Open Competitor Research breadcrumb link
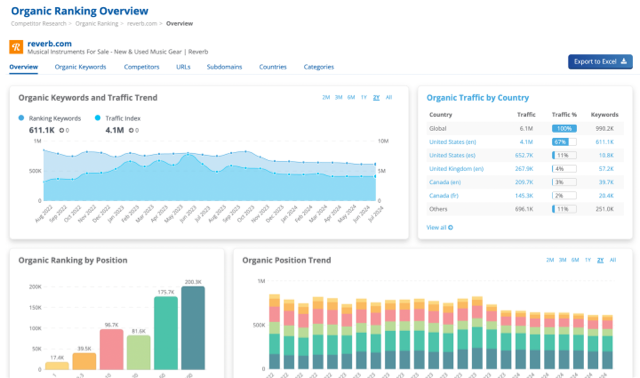 tap(38, 24)
